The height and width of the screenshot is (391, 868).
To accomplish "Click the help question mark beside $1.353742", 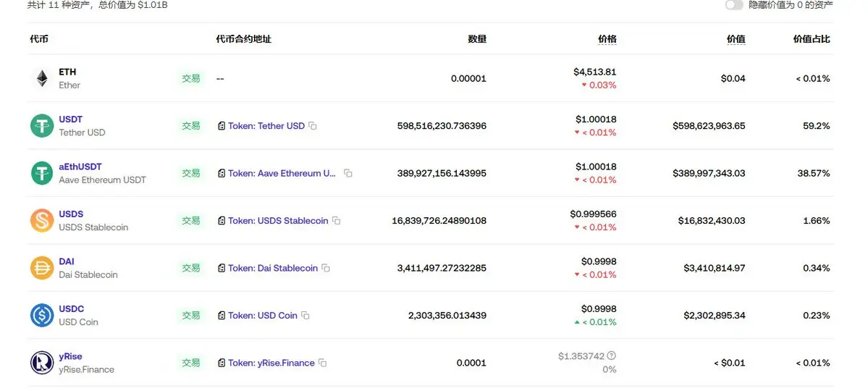I will pyautogui.click(x=611, y=356).
